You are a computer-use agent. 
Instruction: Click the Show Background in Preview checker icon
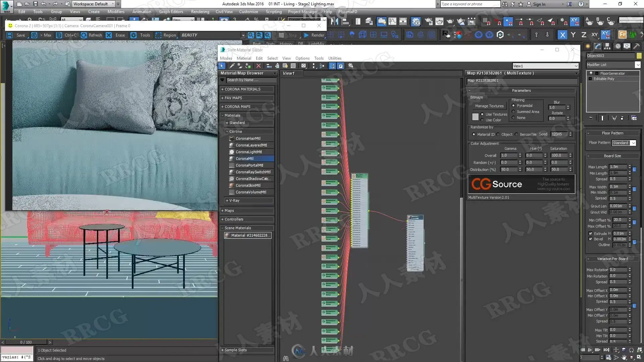pos(293,66)
